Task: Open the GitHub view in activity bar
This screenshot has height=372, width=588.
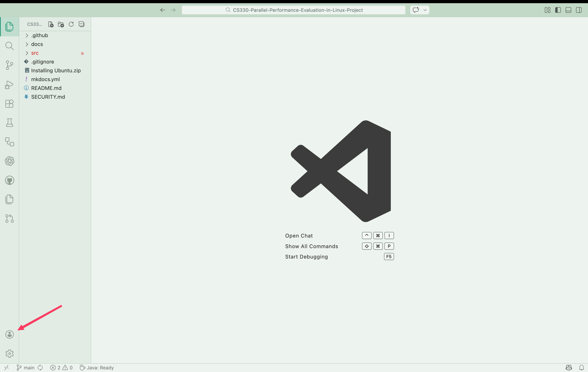Action: (x=9, y=180)
